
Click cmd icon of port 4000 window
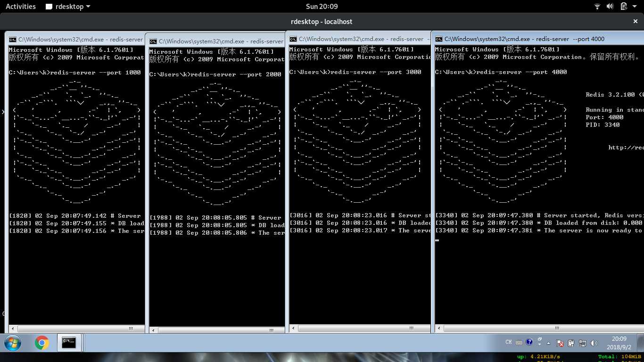(439, 39)
